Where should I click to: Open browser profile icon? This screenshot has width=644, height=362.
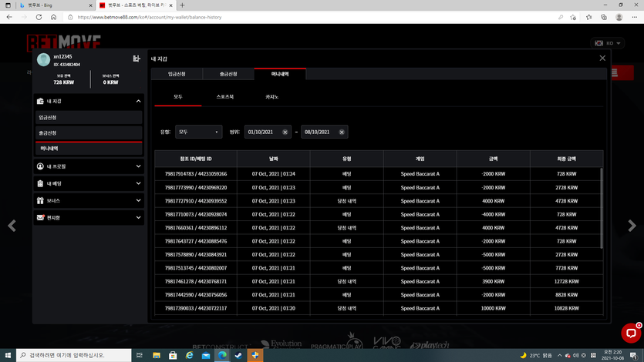point(619,17)
